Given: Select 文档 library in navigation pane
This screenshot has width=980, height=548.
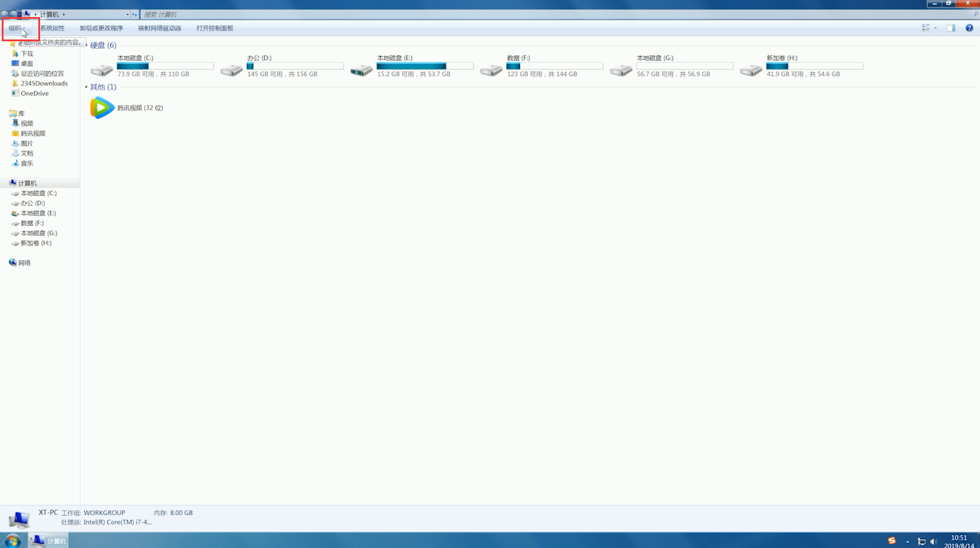Looking at the screenshot, I should pos(27,153).
